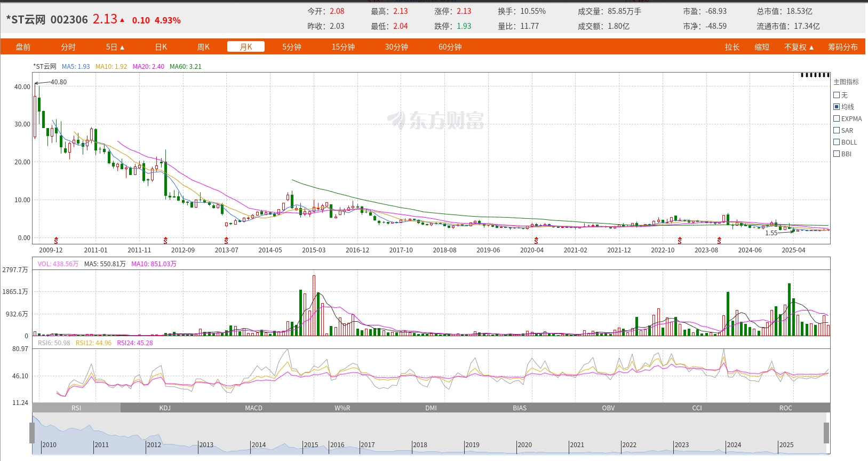
Task: Click the *ST云网 002306 stock title
Action: [47, 20]
